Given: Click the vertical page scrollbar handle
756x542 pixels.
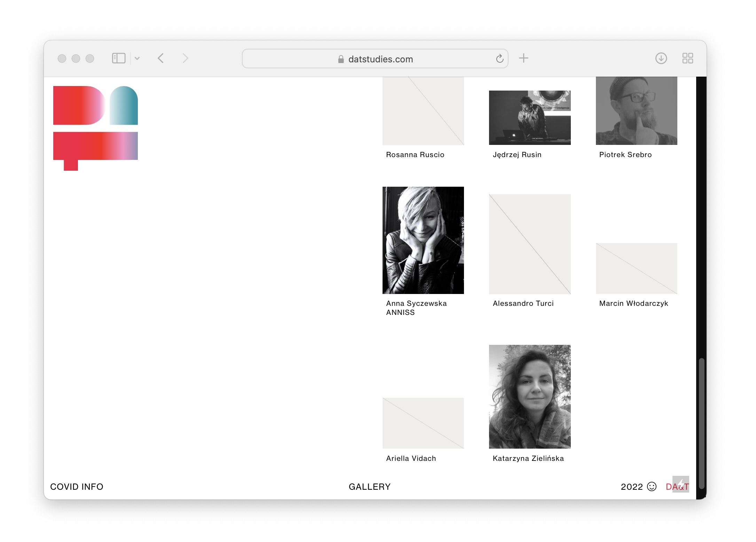Looking at the screenshot, I should [x=701, y=423].
